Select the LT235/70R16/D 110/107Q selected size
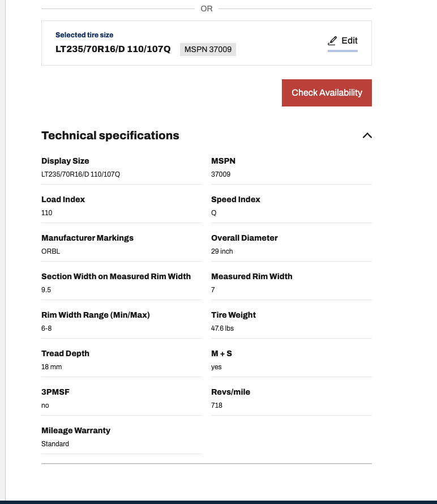 (x=113, y=49)
